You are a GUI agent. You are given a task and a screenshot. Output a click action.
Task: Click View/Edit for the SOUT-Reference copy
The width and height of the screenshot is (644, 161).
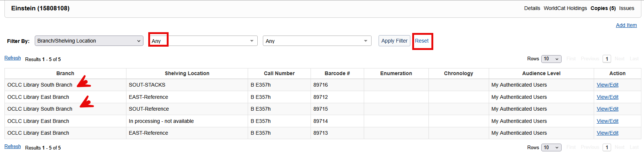(x=607, y=109)
